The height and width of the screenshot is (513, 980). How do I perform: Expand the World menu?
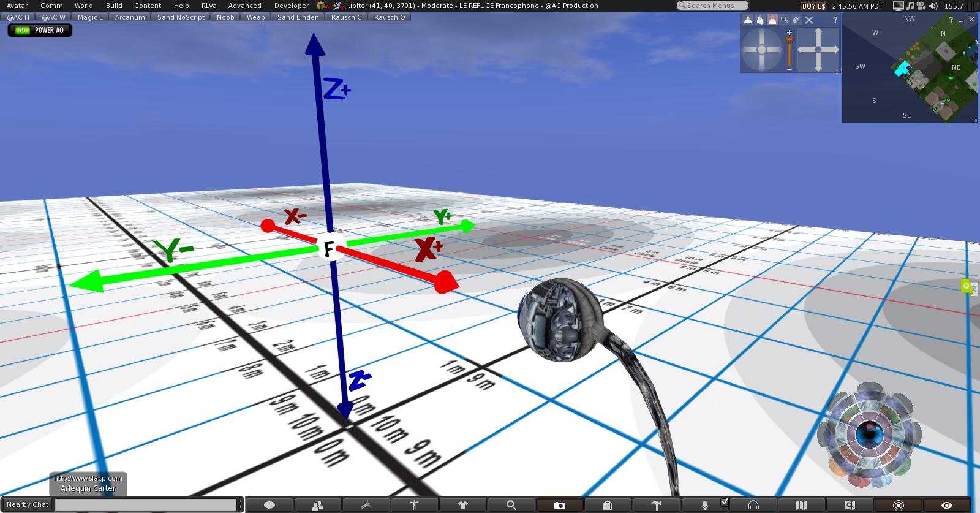click(x=83, y=6)
